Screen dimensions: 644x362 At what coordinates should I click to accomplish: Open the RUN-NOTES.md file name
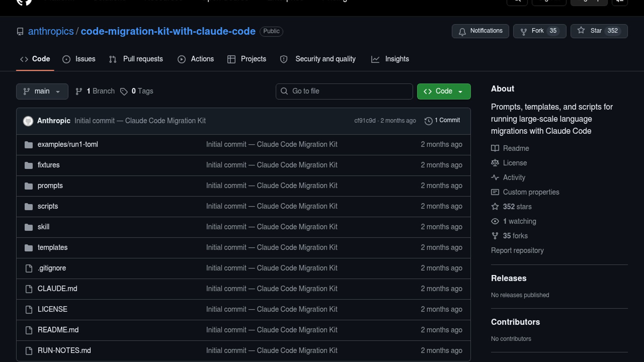[64, 351]
